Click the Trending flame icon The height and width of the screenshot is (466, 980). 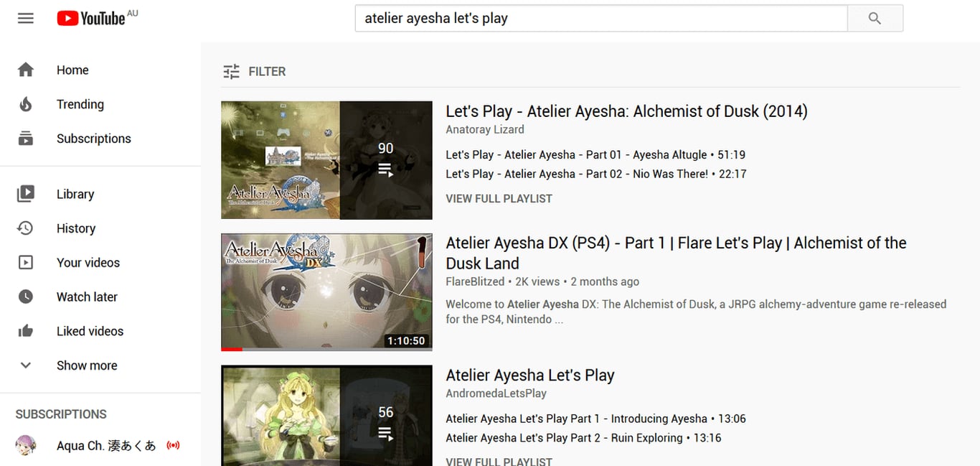26,104
